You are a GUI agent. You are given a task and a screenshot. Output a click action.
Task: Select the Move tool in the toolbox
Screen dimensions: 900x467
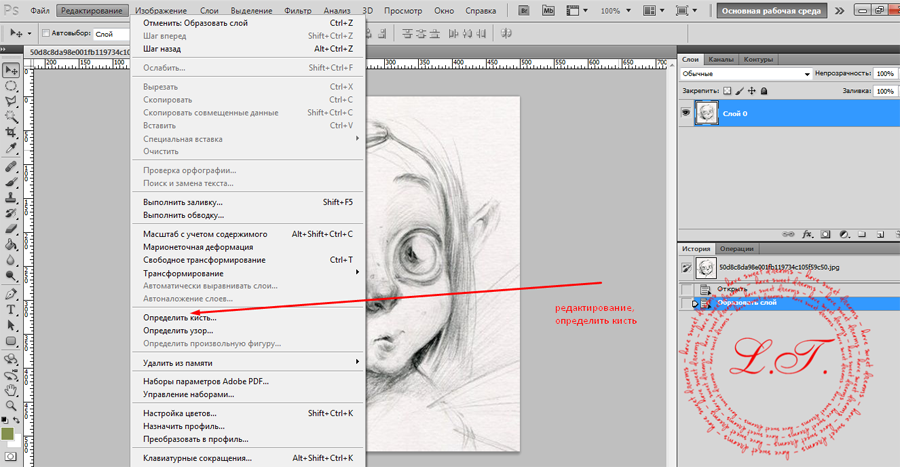click(x=11, y=70)
